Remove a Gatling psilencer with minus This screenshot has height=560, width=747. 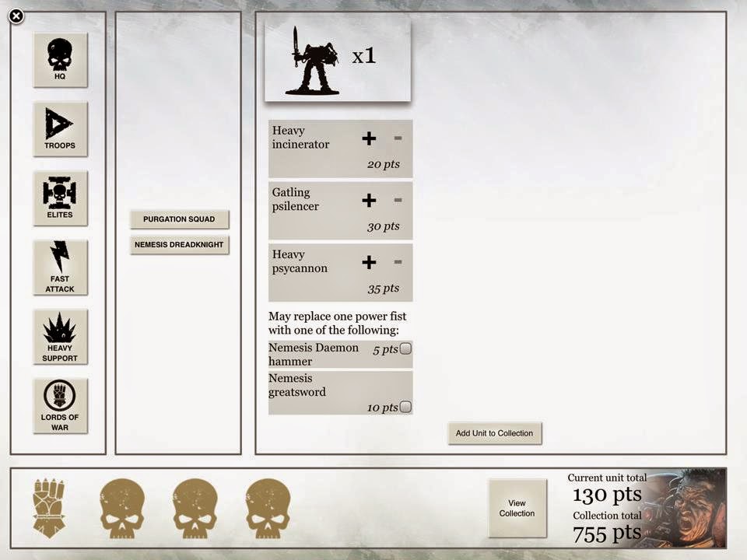click(x=398, y=200)
